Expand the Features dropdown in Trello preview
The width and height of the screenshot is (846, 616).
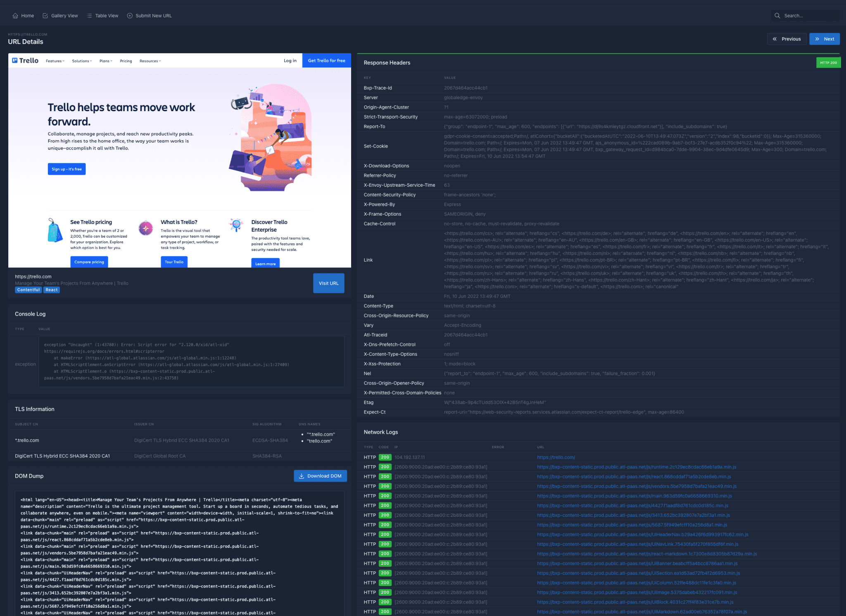55,61
